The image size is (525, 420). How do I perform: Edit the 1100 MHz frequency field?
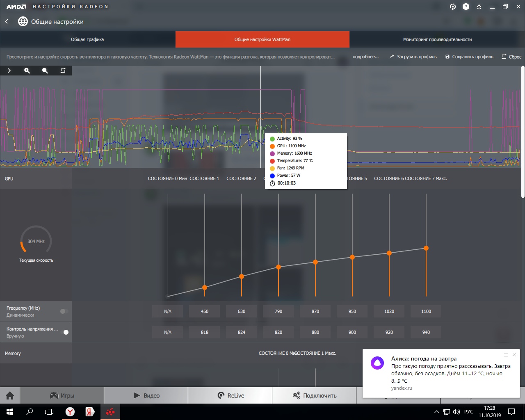point(426,311)
